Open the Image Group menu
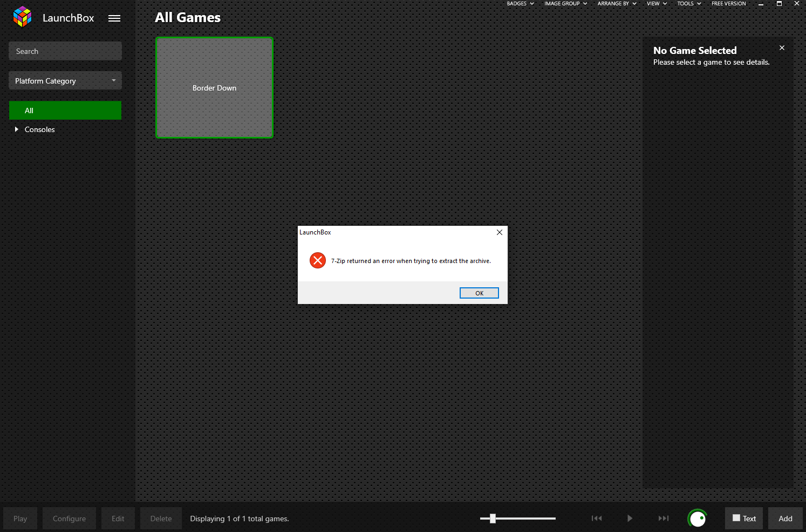Screen dimensions: 806x532 (565, 4)
